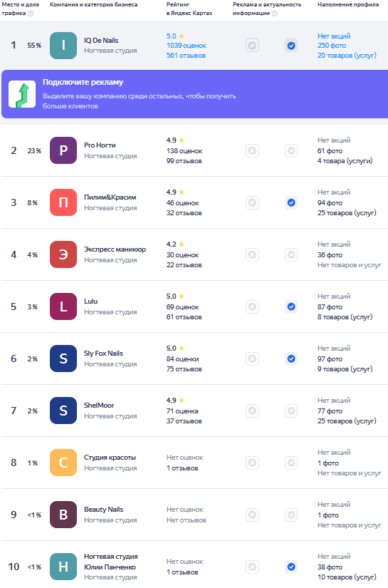The width and height of the screenshot is (388, 588).
Task: Click the green arrow advertising banner icon
Action: (22, 94)
